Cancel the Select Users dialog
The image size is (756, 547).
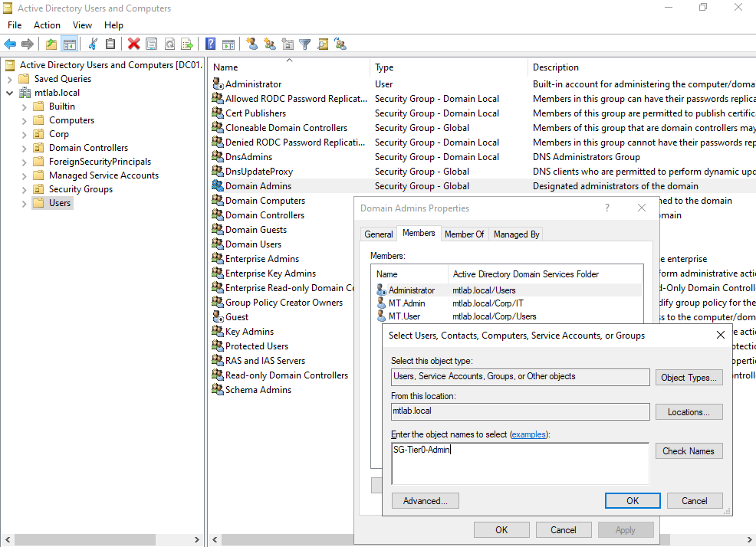695,501
